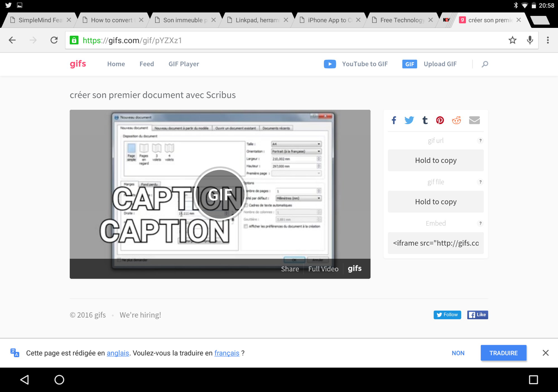The image size is (558, 392).
Task: Like gifs on Facebook
Action: pos(478,315)
